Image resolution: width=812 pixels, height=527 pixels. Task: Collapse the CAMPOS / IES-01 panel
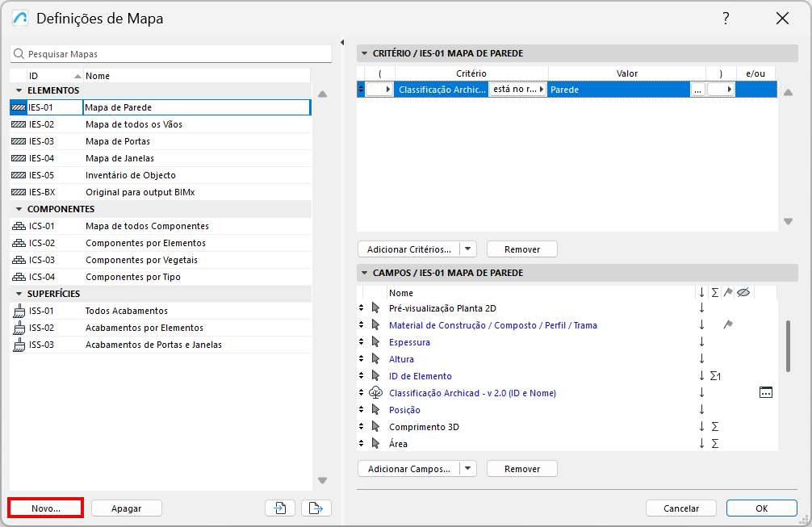[x=364, y=273]
